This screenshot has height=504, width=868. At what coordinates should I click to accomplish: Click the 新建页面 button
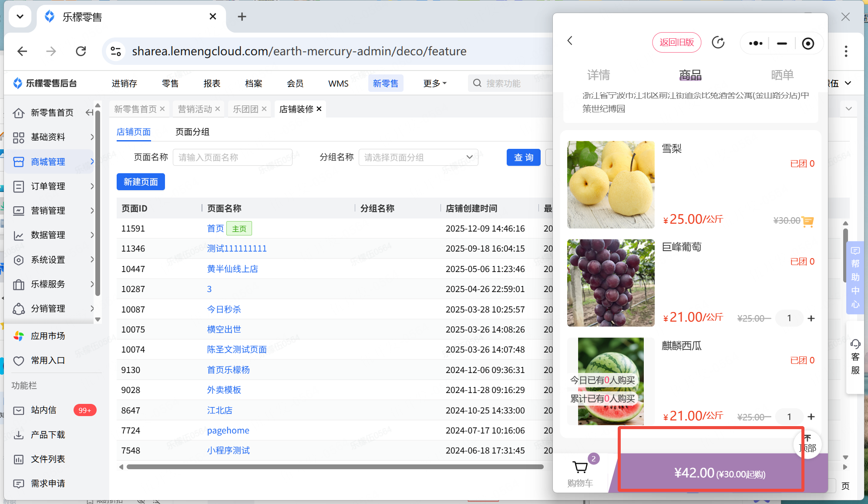141,181
